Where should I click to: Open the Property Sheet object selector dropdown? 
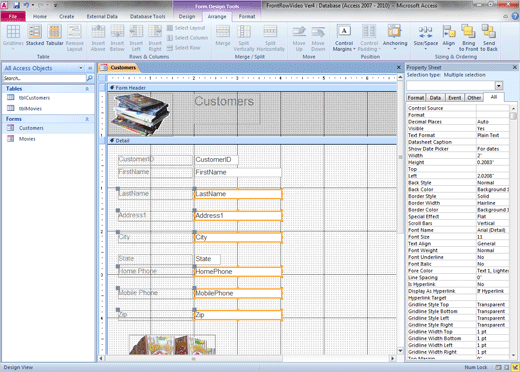click(499, 86)
